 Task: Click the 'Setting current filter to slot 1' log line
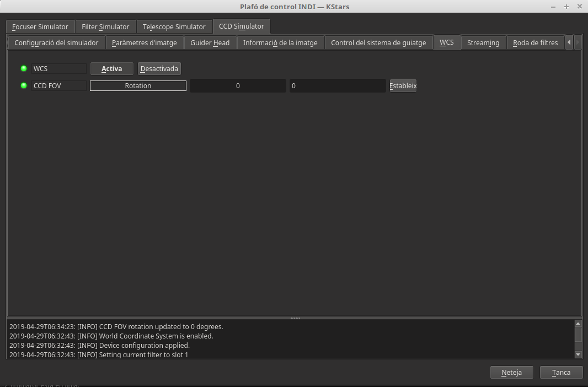[99, 354]
